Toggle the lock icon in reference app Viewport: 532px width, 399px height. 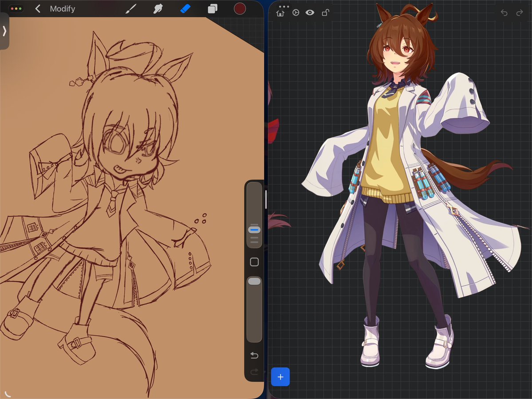325,13
